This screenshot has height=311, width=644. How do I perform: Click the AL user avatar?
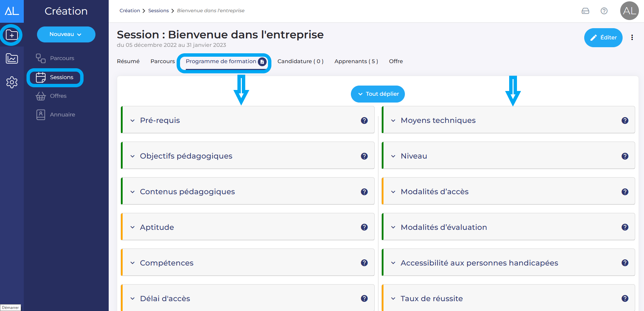click(x=629, y=11)
